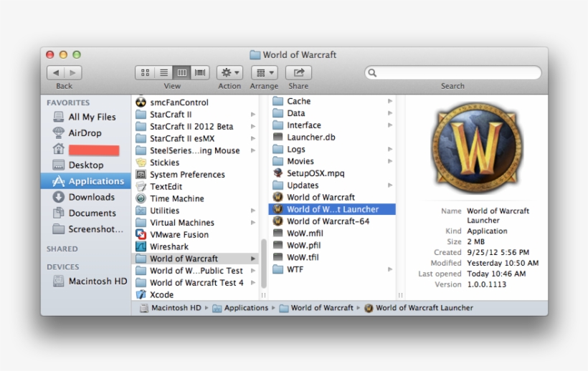Switch to column view

click(x=182, y=72)
